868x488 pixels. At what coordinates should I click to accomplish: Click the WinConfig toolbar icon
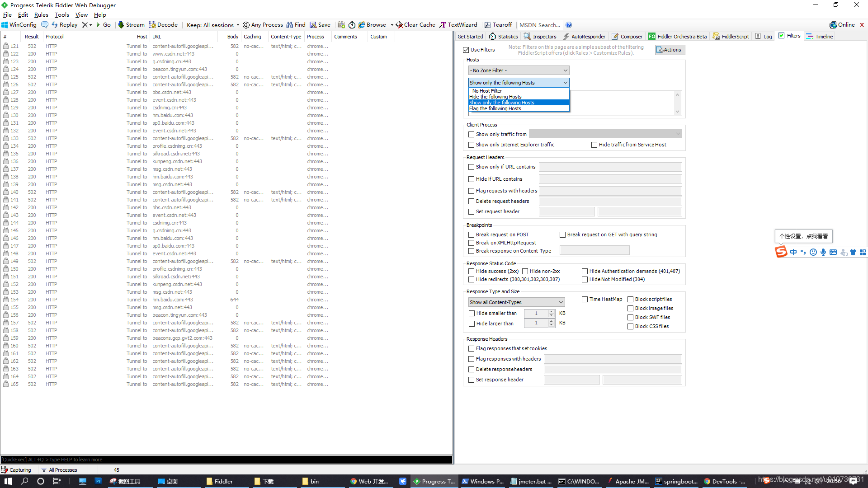(5, 25)
